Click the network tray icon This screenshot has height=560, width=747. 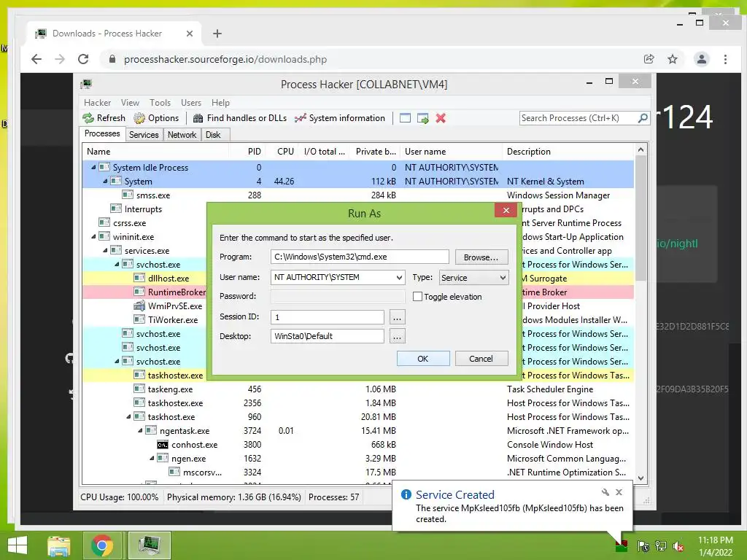tap(661, 545)
